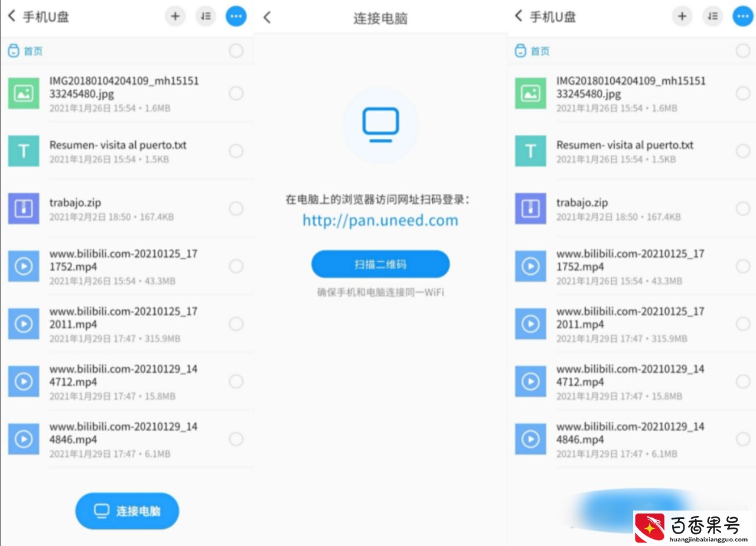Select bilibili 20210129_144712.mp4 radio in left screen
This screenshot has height=546, width=756.
click(x=236, y=382)
